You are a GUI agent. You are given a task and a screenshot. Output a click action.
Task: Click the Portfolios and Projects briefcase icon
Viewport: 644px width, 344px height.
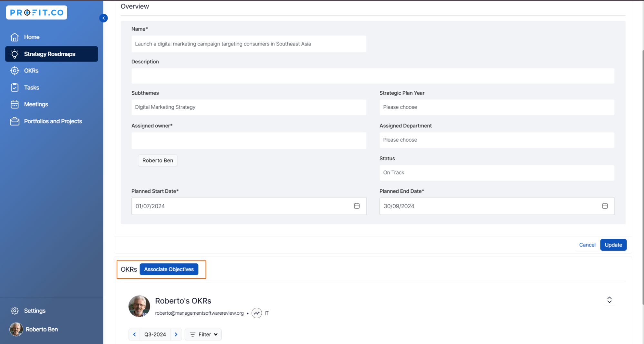[x=15, y=121]
